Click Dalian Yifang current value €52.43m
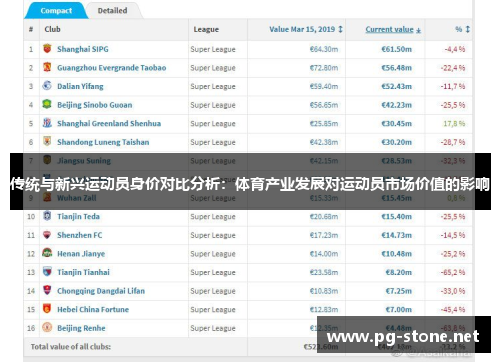The image size is (500, 362). tap(396, 86)
